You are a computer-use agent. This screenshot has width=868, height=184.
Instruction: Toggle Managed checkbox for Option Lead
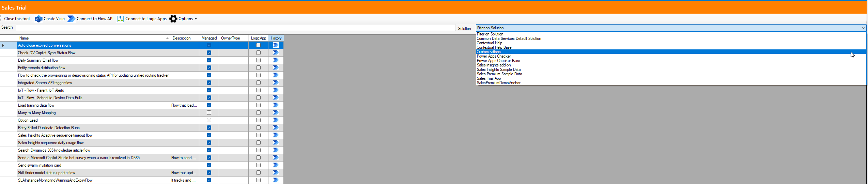click(x=209, y=120)
